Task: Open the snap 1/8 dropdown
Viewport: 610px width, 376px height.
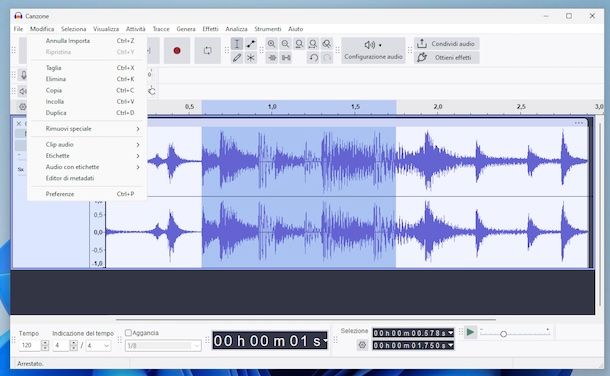Action: (x=163, y=346)
